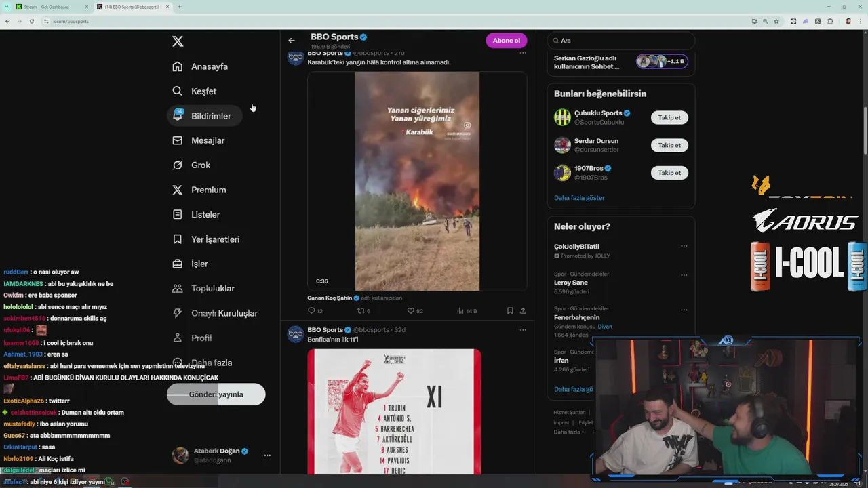The height and width of the screenshot is (488, 868).
Task: Click Gönderi yayınla post button
Action: (216, 394)
